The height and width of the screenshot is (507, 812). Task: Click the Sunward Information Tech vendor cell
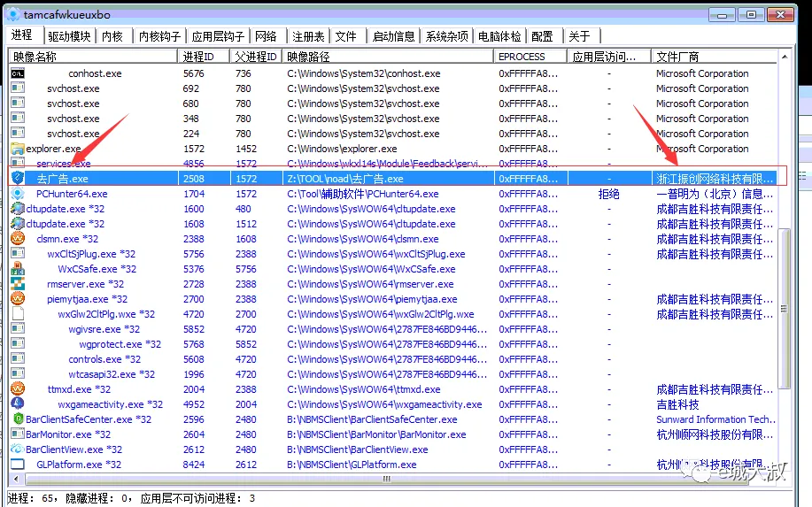tap(715, 419)
